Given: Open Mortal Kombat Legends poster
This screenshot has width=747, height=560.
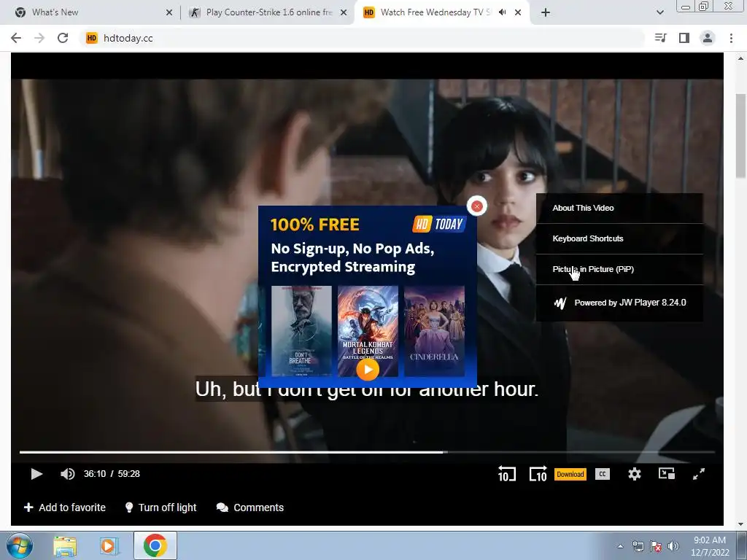Looking at the screenshot, I should 368,324.
